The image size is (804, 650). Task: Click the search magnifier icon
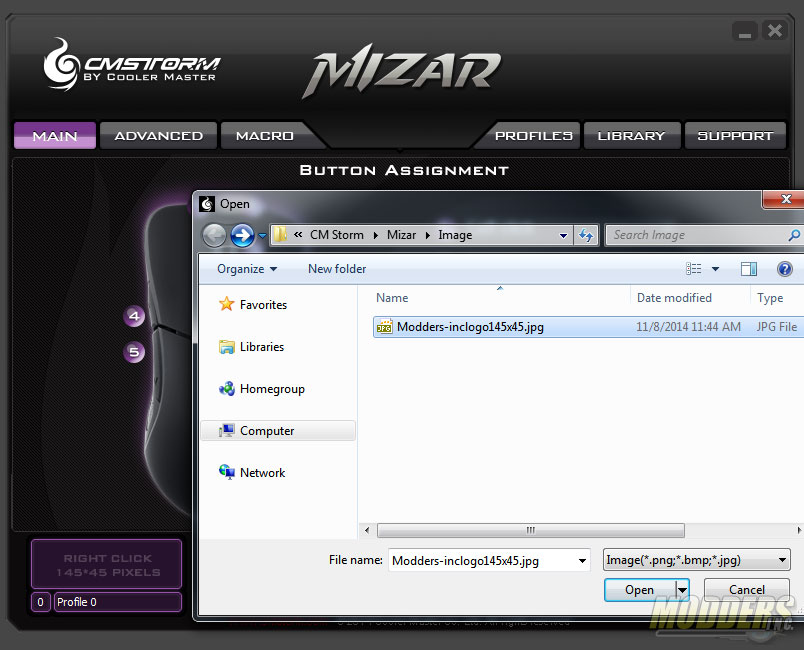[794, 235]
